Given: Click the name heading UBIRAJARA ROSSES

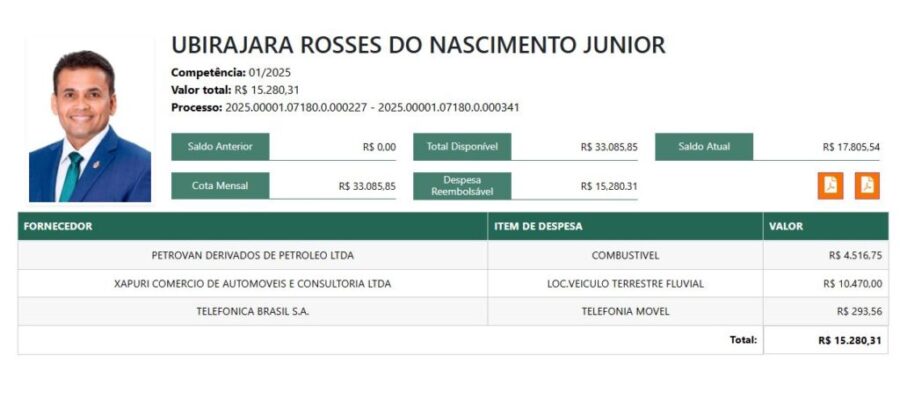Looking at the screenshot, I should tap(418, 45).
